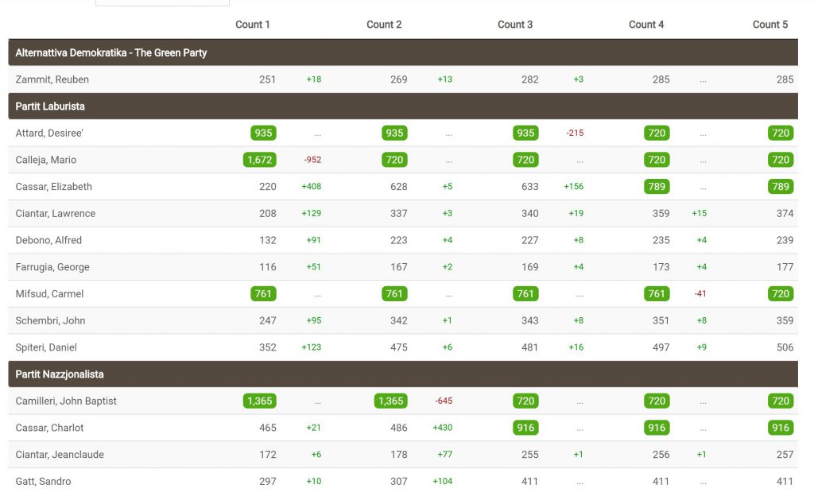Select the "+430" transfer for Cassar, Charlot

coord(443,428)
